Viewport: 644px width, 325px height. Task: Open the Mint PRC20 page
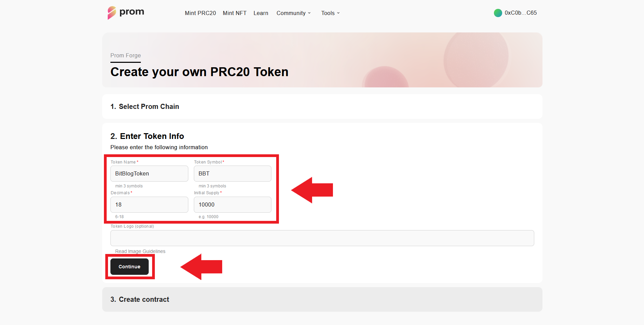[x=200, y=13]
